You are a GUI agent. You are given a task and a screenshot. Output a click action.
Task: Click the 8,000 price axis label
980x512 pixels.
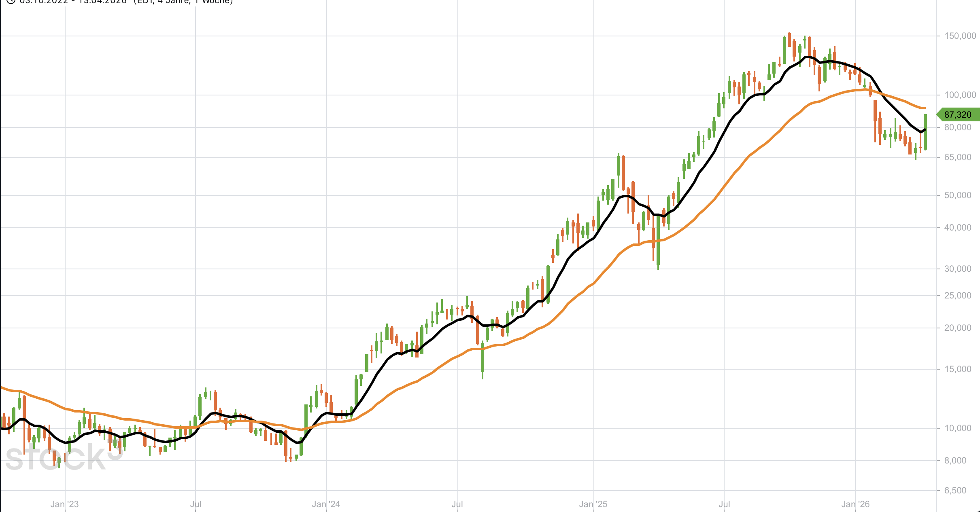[x=955, y=461]
